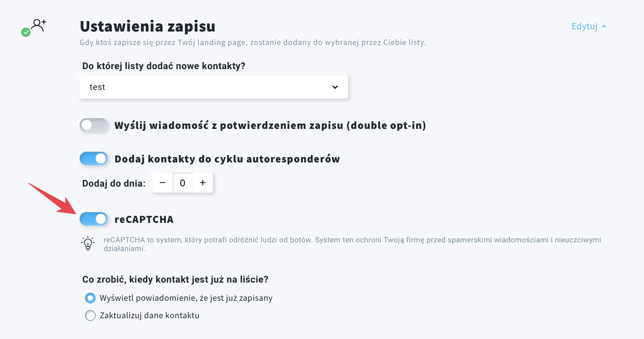Select "Wyświetl powiadomienie" radio option
644x339 pixels.
click(x=90, y=298)
